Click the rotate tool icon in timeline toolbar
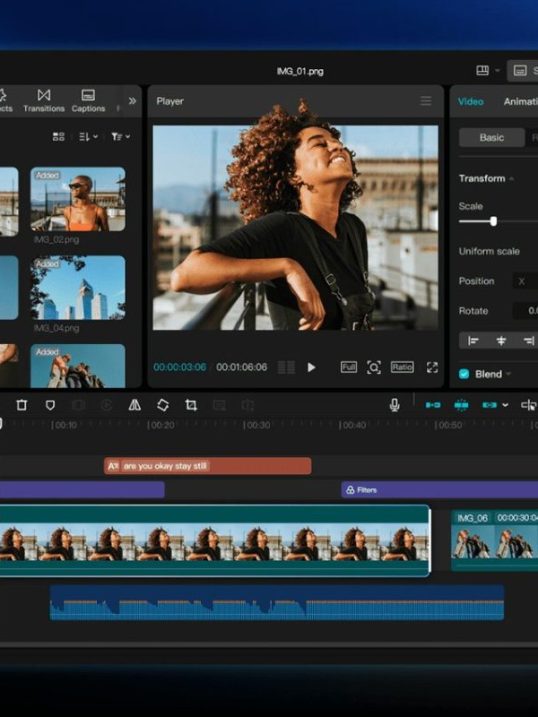This screenshot has height=717, width=538. 163,405
